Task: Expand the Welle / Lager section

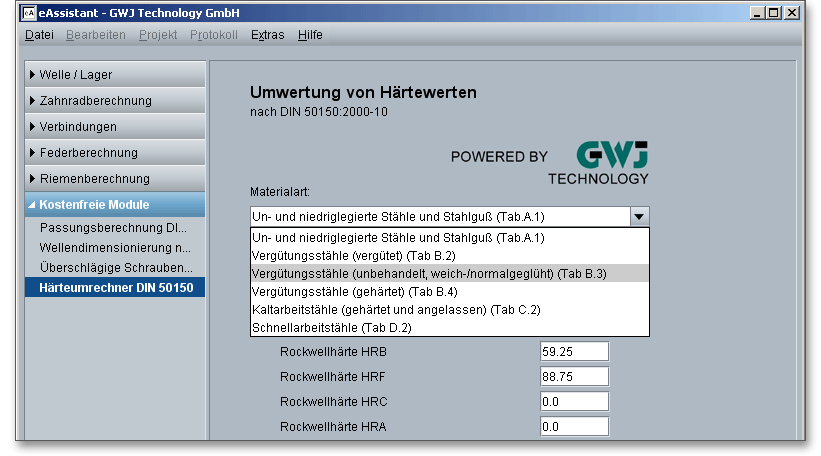Action: [113, 75]
